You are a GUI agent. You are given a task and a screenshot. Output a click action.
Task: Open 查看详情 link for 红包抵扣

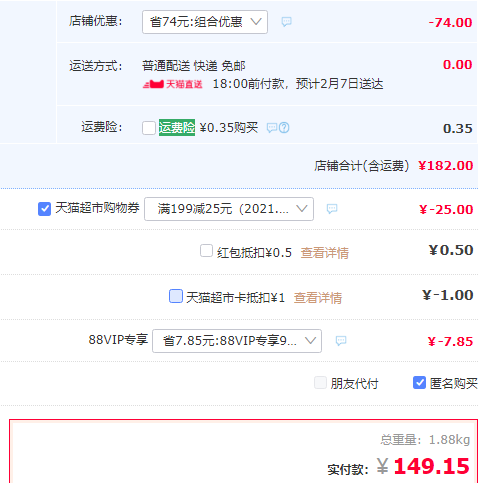325,253
